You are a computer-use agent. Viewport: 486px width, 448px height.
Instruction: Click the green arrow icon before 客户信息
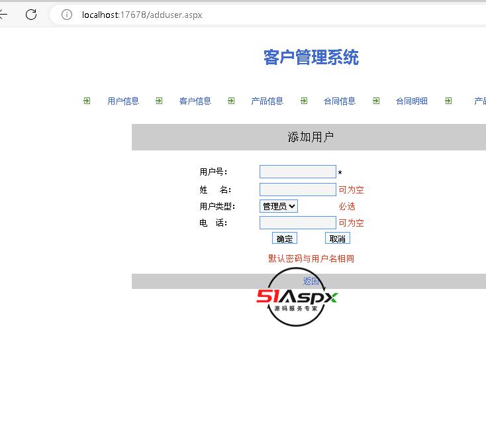[159, 101]
